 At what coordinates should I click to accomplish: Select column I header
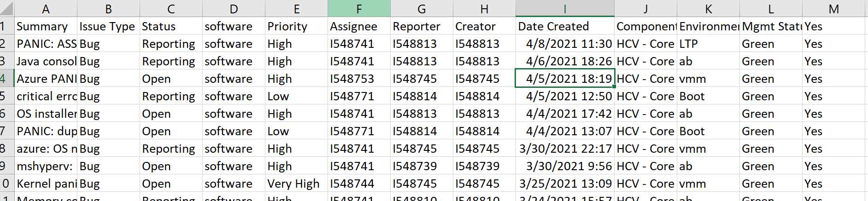tap(565, 9)
